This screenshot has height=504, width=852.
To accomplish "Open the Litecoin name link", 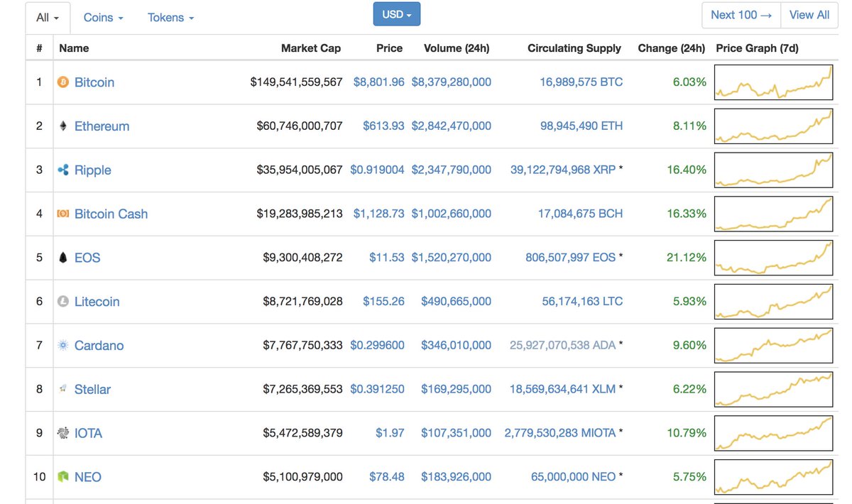I will pyautogui.click(x=97, y=302).
